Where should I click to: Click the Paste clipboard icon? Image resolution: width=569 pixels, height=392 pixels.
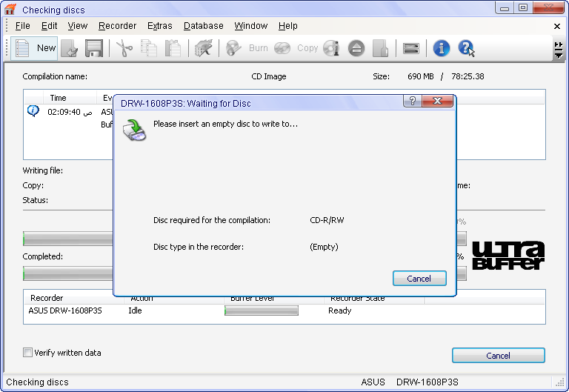click(x=173, y=48)
